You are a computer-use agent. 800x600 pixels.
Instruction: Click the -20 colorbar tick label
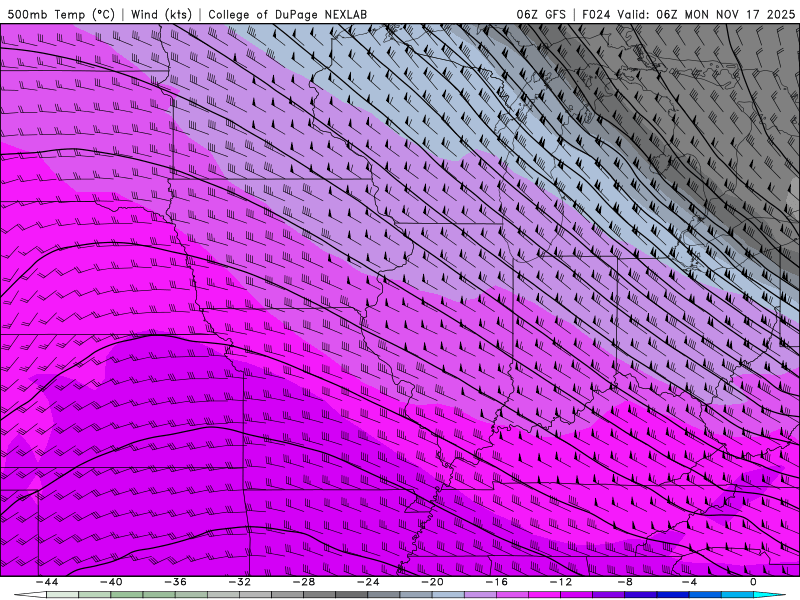pos(432,582)
